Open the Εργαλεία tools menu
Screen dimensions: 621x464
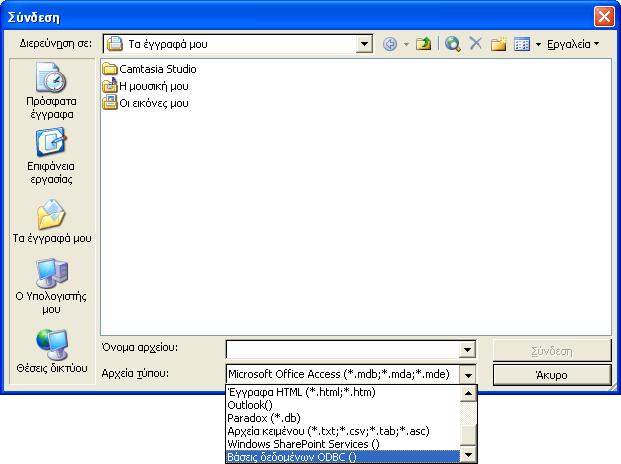pyautogui.click(x=573, y=44)
